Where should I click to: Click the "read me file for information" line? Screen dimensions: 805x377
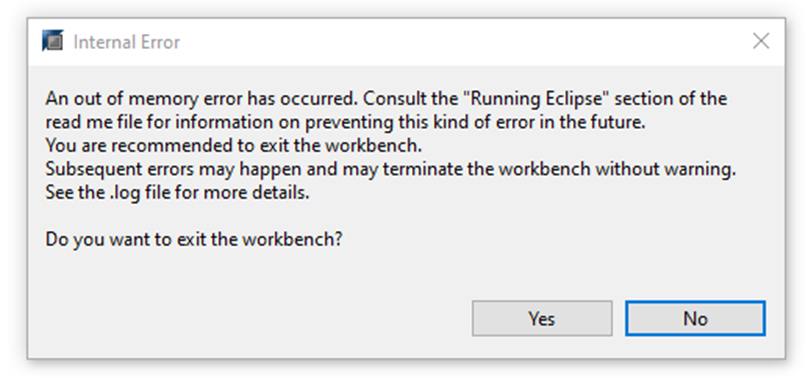(x=345, y=122)
